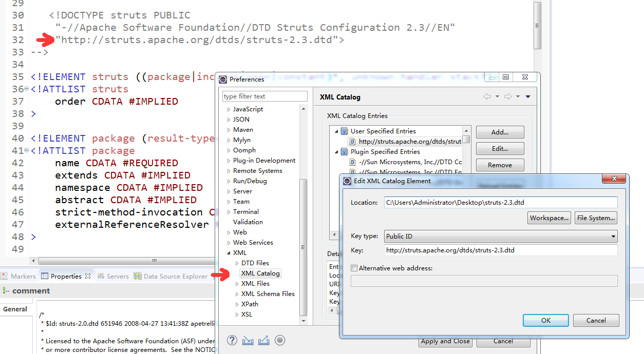
Task: Click the Edit... button
Action: [x=500, y=149]
